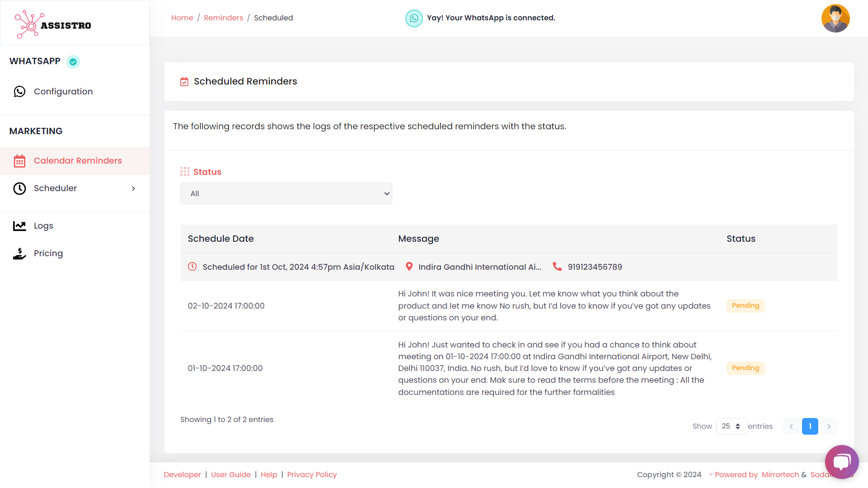Click the red location pin icon
Image resolution: width=868 pixels, height=488 pixels.
point(409,267)
